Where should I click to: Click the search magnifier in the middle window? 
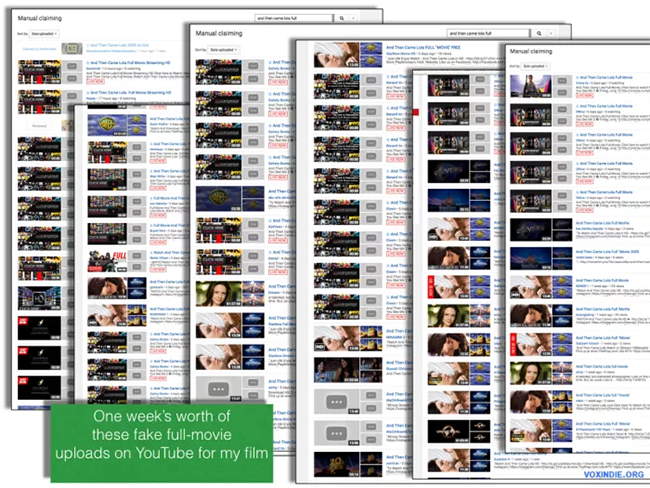point(539,33)
